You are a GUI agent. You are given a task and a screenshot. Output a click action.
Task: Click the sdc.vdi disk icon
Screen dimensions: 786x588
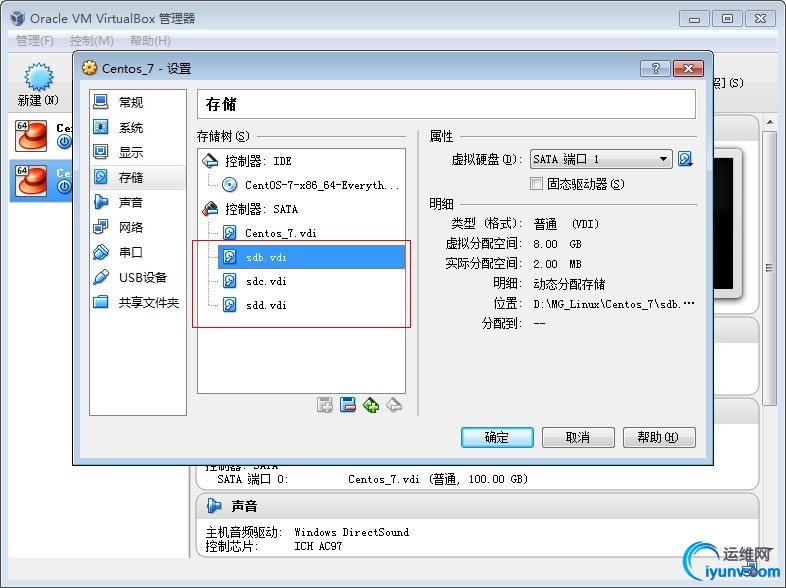[230, 280]
